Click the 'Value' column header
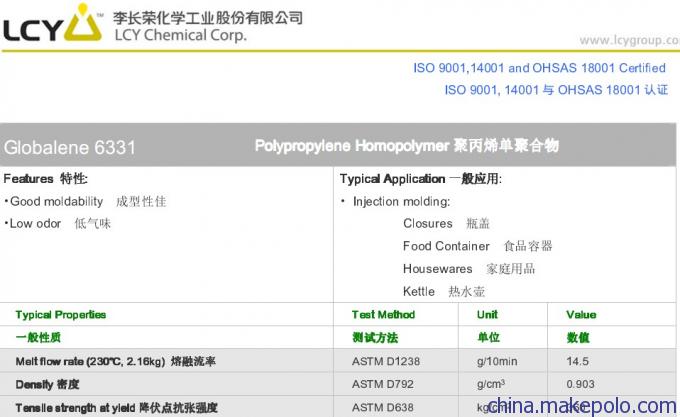 coord(581,315)
